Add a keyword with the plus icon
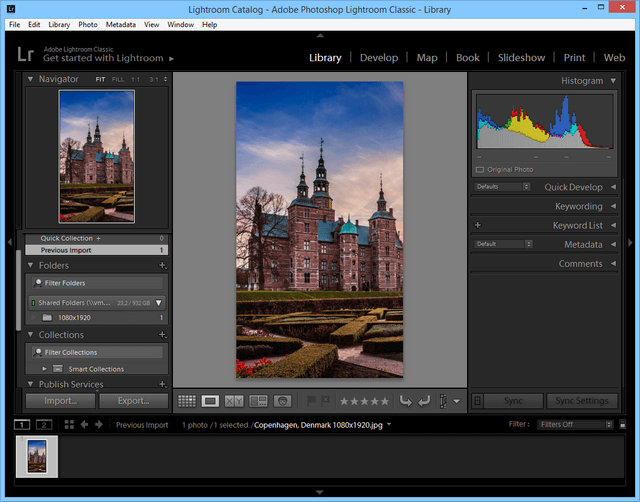Viewport: 640px width, 502px height. (x=478, y=226)
